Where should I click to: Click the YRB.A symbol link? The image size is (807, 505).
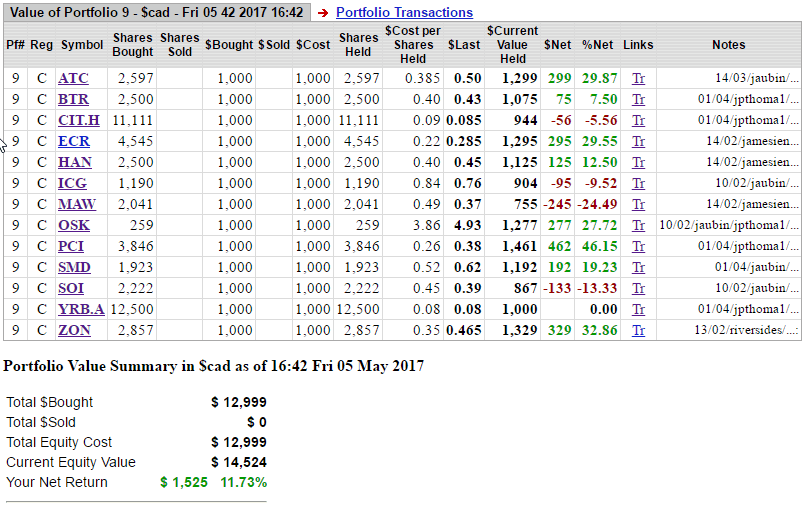point(79,309)
